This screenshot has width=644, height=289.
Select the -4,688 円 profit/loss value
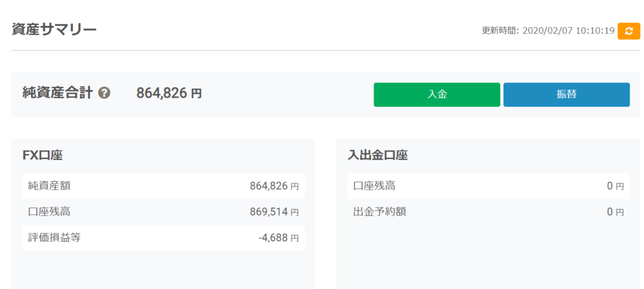click(278, 237)
